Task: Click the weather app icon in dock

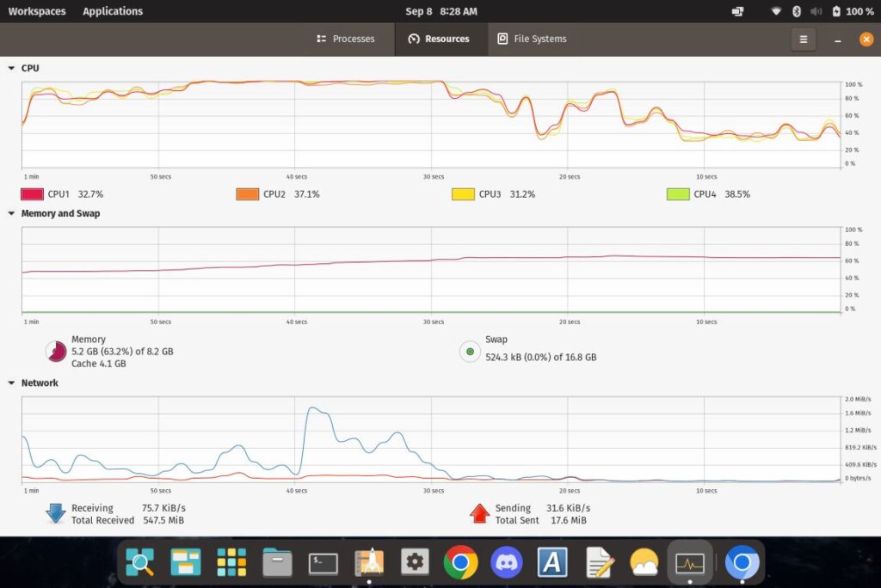Action: click(644, 563)
